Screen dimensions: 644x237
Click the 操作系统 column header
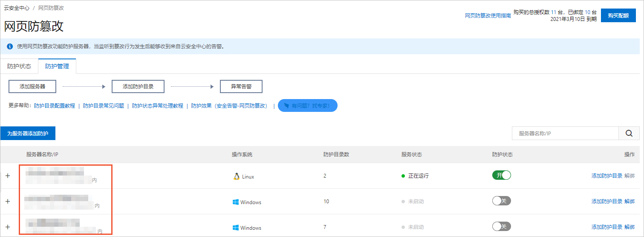point(242,155)
